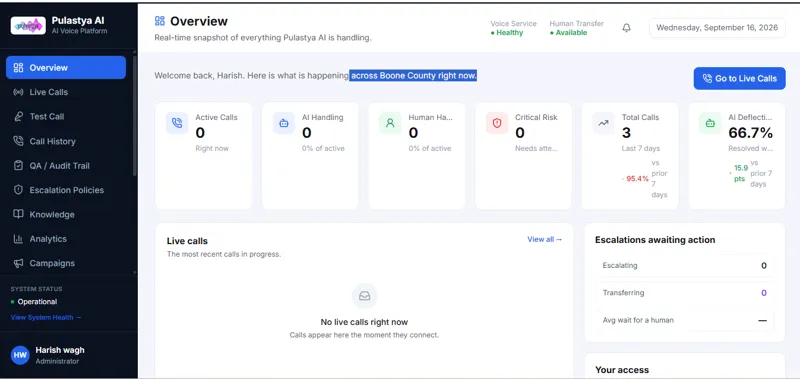Screen dimensions: 800x379
Task: Click the Call History phone icon
Action: pyautogui.click(x=18, y=141)
